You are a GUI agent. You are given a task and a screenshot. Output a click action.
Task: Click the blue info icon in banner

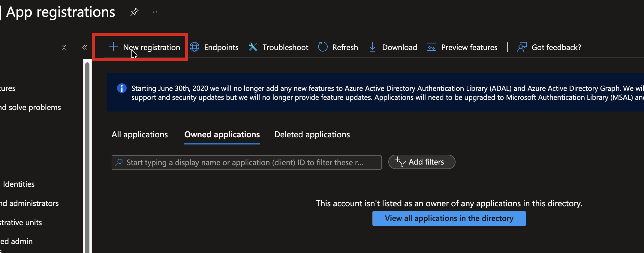click(x=122, y=88)
